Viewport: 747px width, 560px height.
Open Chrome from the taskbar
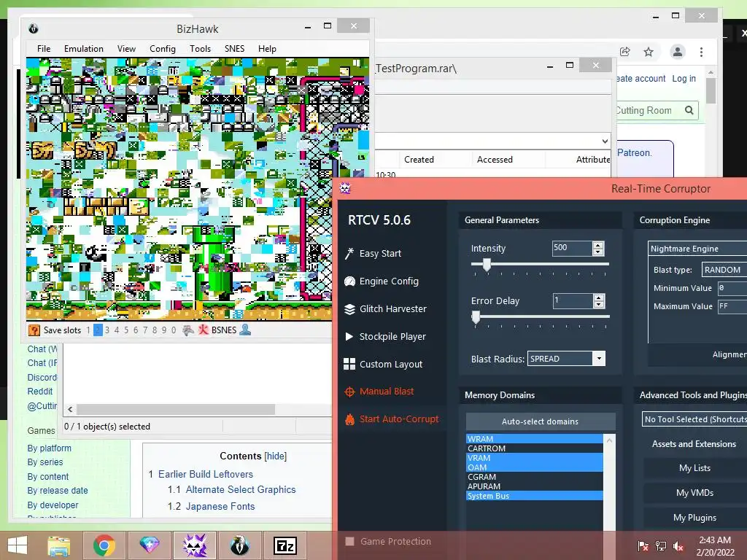pos(104,545)
